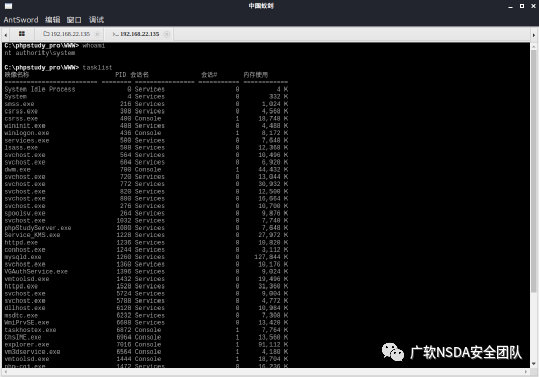Click the 'lsass.exe' process name
539x377 pixels.
pos(21,148)
